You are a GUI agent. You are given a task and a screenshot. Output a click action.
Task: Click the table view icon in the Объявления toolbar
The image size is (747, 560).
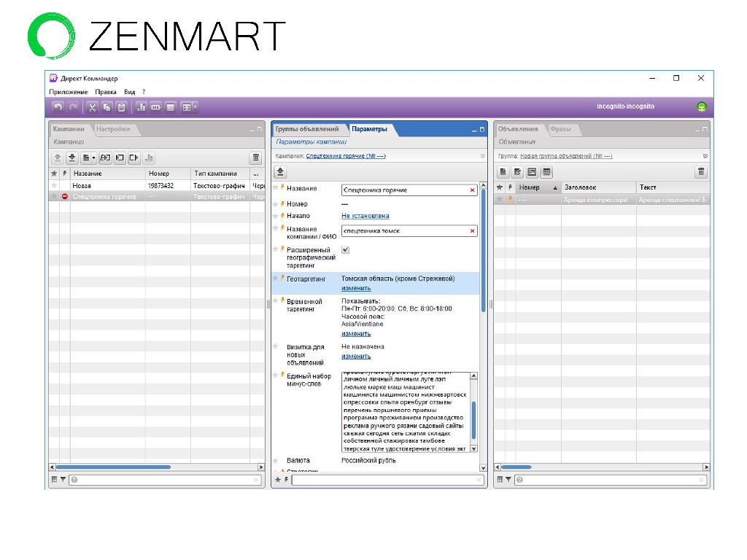546,172
